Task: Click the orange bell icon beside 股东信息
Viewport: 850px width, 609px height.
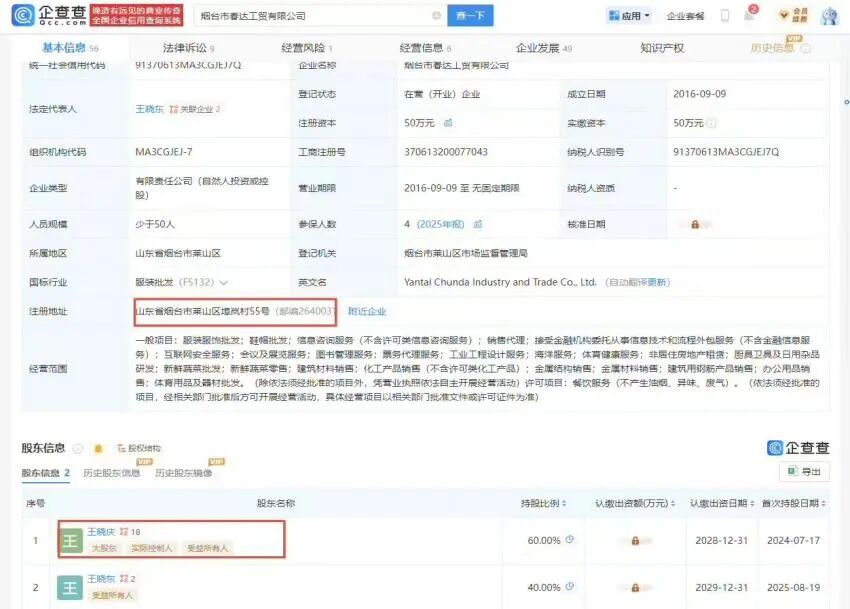Action: tap(98, 448)
